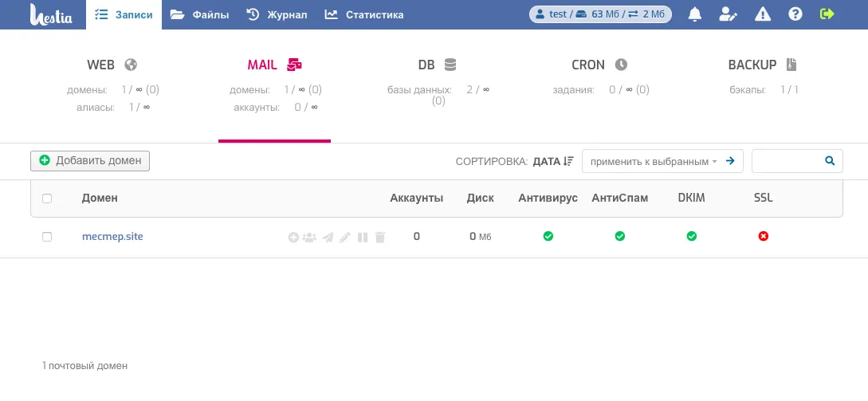Tick the mecmep.site row checkbox
The width and height of the screenshot is (868, 401).
(x=47, y=237)
